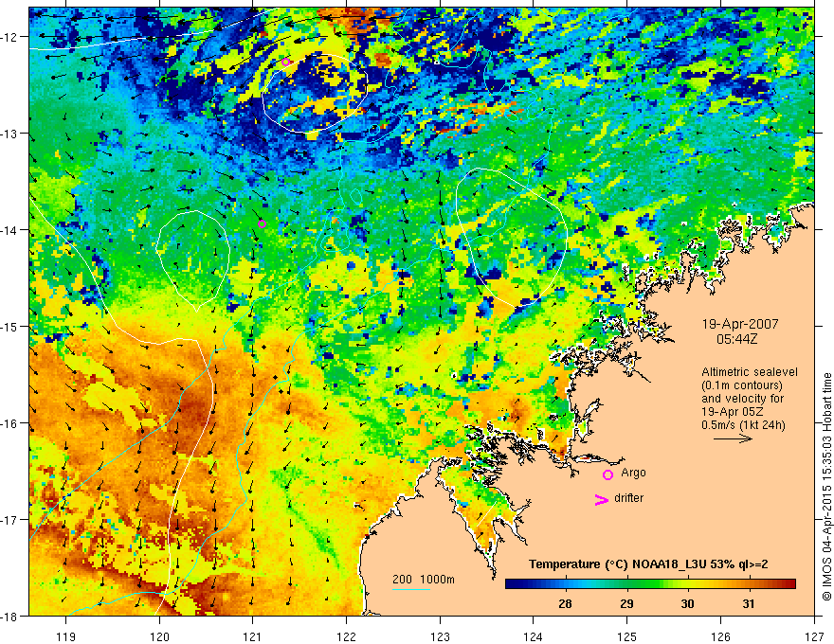This screenshot has width=834, height=644.
Task: Click the color bar value '31'
Action: (749, 603)
